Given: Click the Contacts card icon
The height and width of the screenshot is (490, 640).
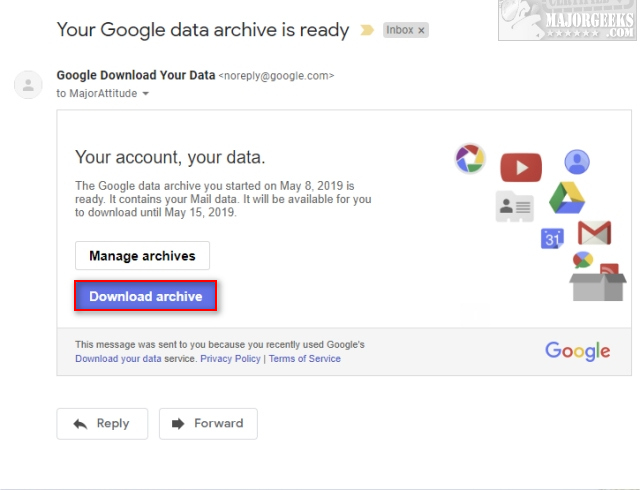Looking at the screenshot, I should pyautogui.click(x=514, y=206).
